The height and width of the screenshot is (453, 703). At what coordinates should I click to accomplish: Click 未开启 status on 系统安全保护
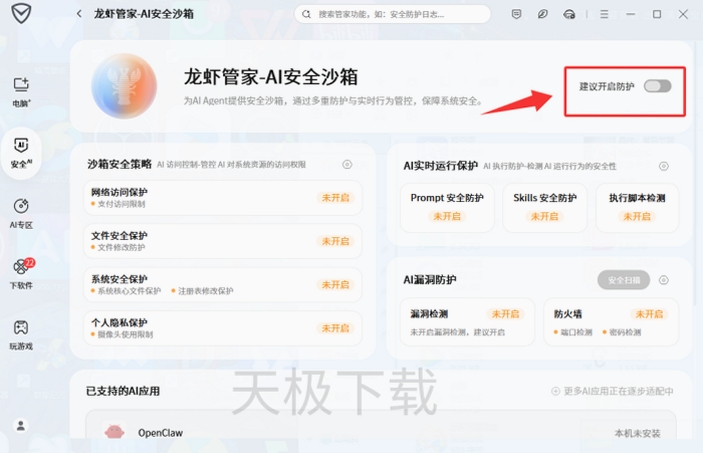(335, 285)
